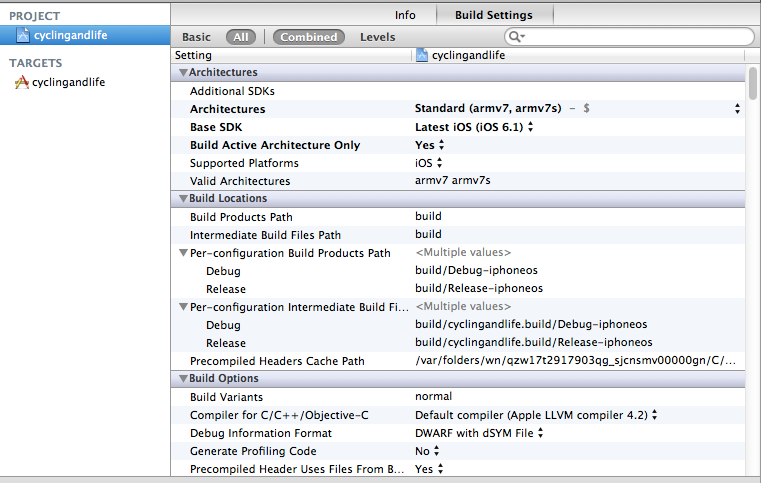Open Compiler for C/C++/Objective-C dropdown

pos(535,415)
